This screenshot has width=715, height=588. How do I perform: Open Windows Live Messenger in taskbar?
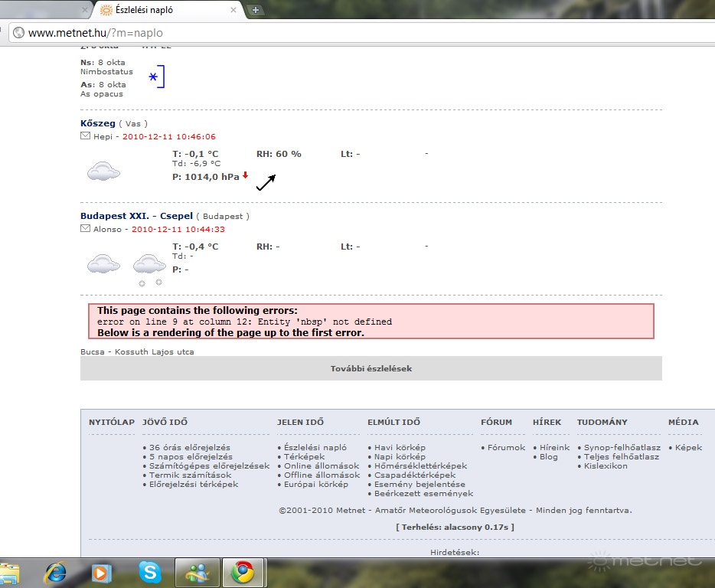click(198, 572)
